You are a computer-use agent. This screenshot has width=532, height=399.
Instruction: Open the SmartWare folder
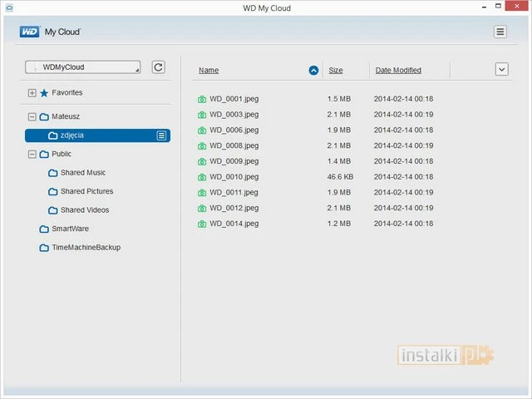[x=70, y=229]
